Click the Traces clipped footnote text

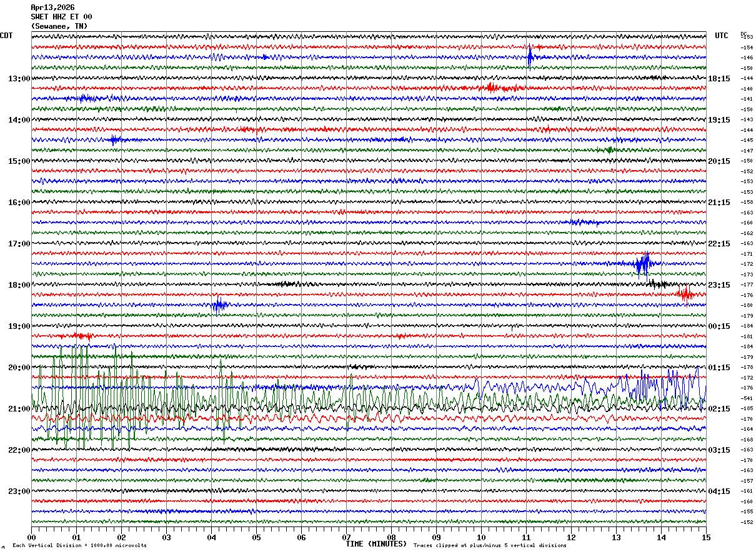[x=490, y=545]
